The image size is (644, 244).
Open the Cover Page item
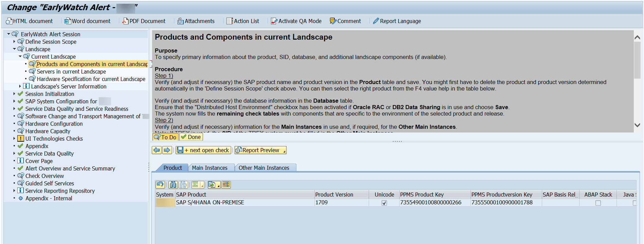coord(39,161)
